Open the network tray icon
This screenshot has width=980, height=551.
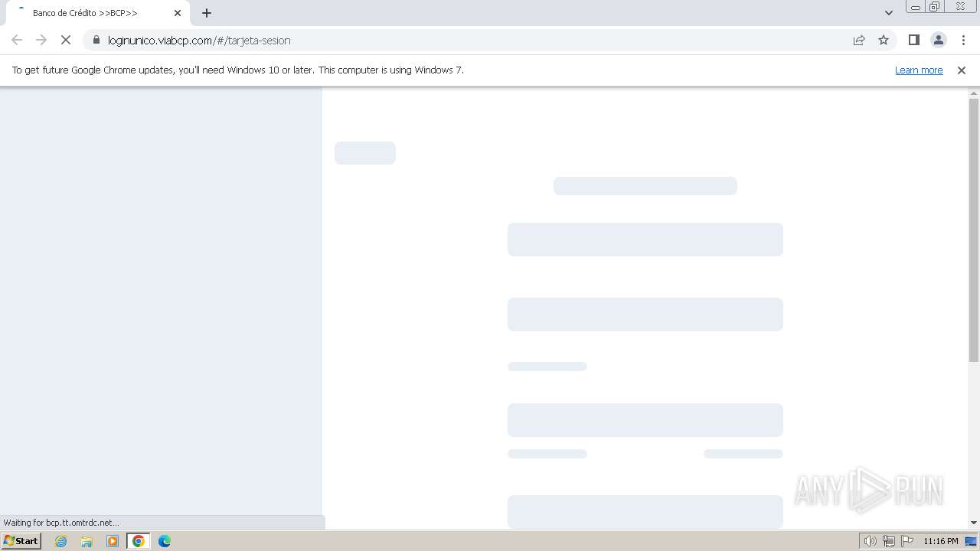889,541
